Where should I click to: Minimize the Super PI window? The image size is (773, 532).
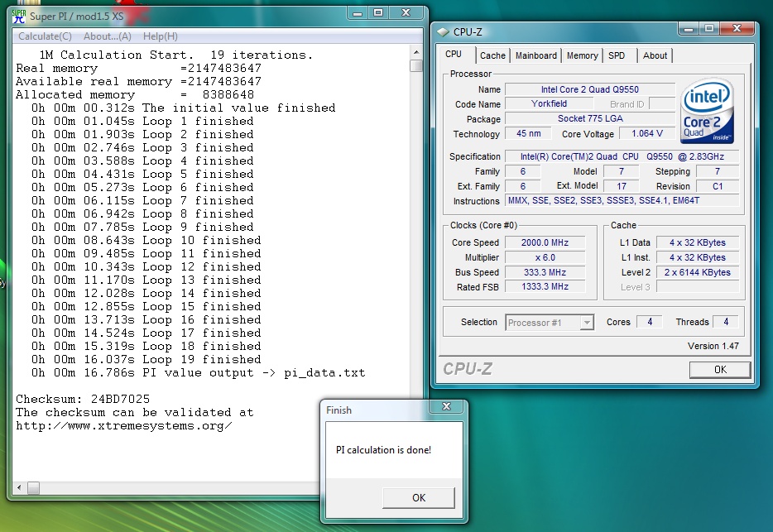pyautogui.click(x=358, y=13)
